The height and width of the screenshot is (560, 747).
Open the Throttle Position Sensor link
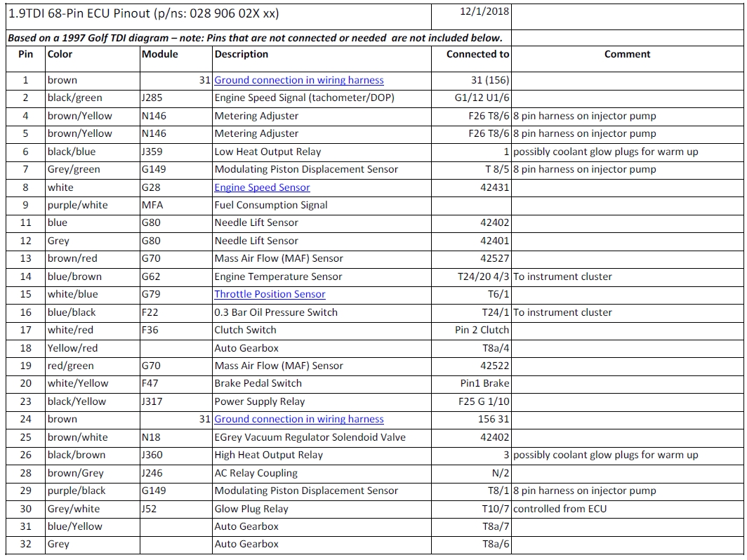[x=270, y=295]
